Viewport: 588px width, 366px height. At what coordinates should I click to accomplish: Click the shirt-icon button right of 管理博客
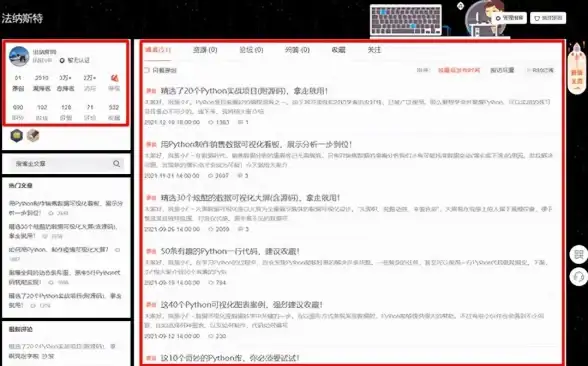tap(548, 18)
